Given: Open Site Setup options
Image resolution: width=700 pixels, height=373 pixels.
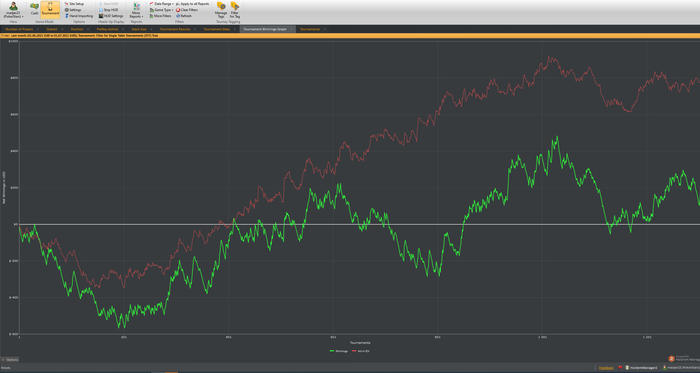Looking at the screenshot, I should tap(74, 4).
